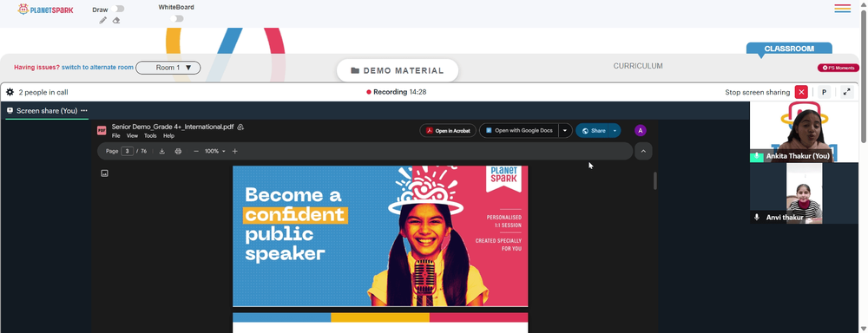Click the Share button

(593, 131)
